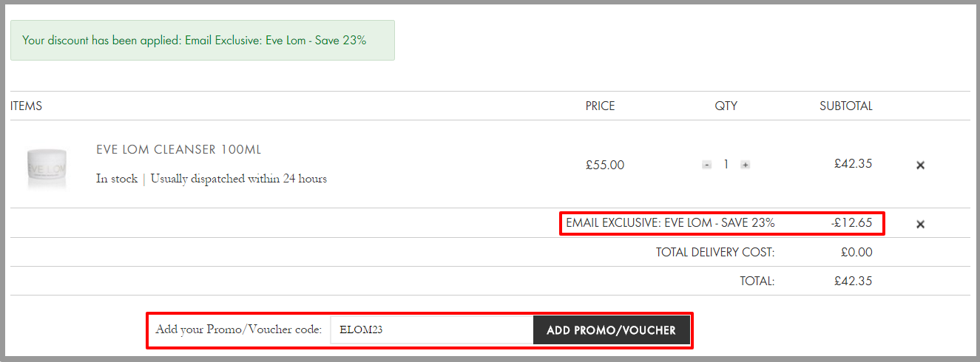Click the SUBTOTAL column header
The height and width of the screenshot is (362, 980).
tap(846, 106)
